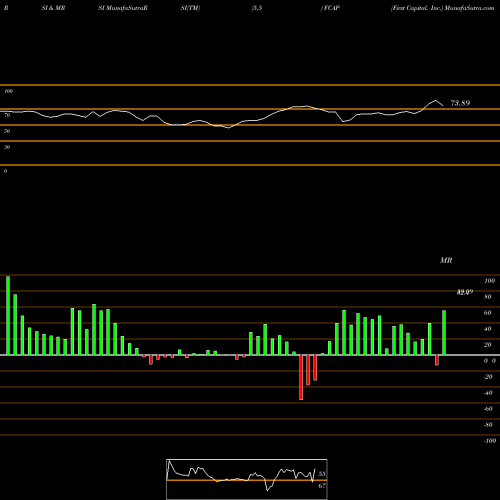Click the RSI axis label 70
The width and height of the screenshot is (500, 500).
tap(7, 115)
